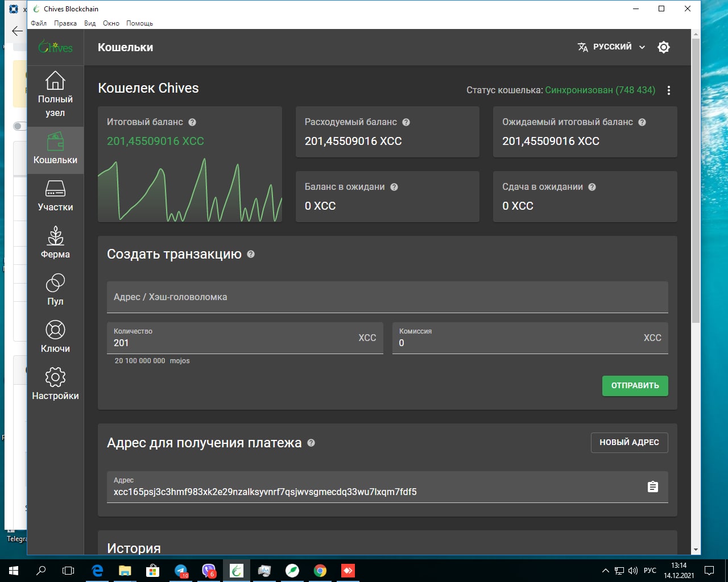Screen dimensions: 728x582
Task: Go to the Ферма farm section
Action: click(x=55, y=244)
